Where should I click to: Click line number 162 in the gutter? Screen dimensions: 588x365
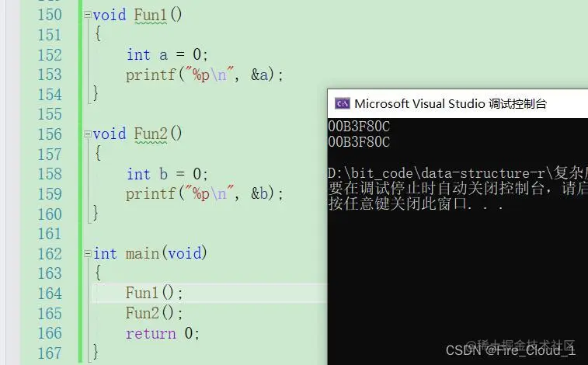tap(50, 254)
